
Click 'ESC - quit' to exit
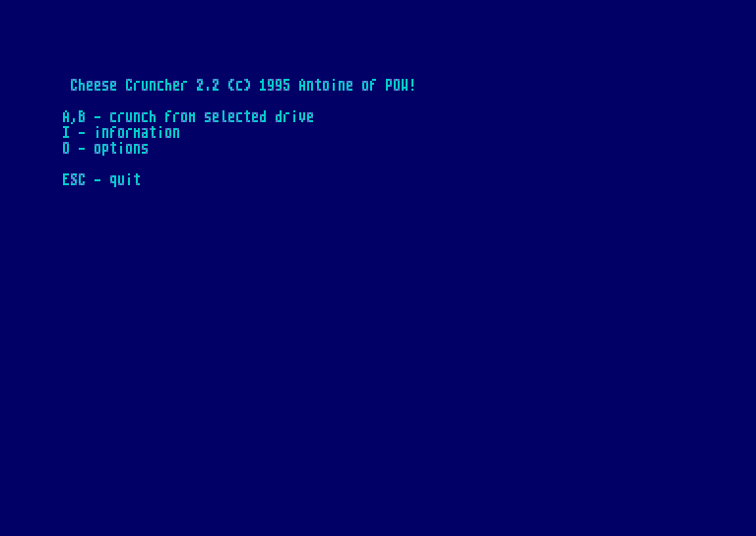(x=101, y=180)
